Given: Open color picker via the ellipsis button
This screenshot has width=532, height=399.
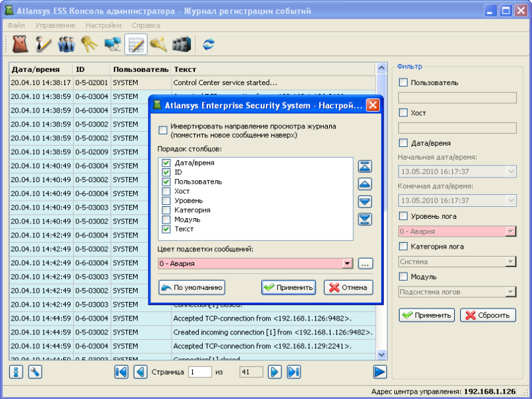Looking at the screenshot, I should point(365,263).
